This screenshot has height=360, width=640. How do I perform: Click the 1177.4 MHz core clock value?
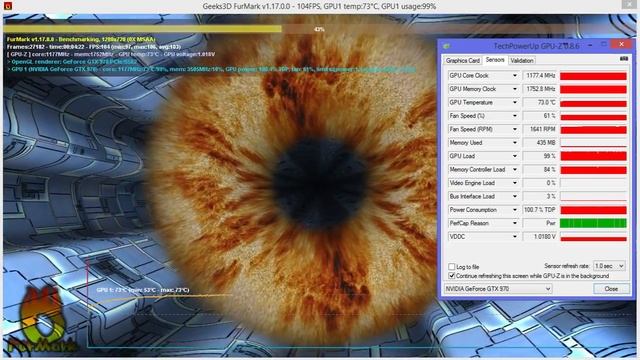click(x=540, y=76)
